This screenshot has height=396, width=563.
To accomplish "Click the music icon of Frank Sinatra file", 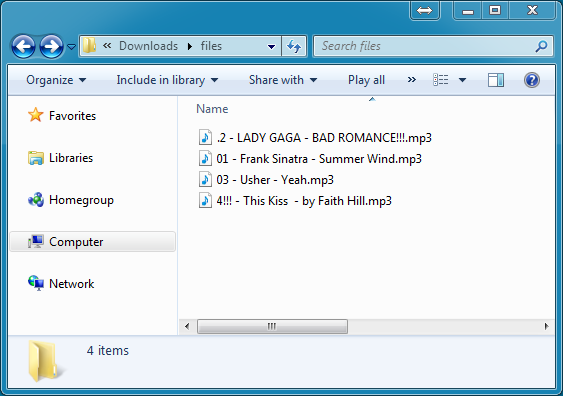I will [205, 158].
